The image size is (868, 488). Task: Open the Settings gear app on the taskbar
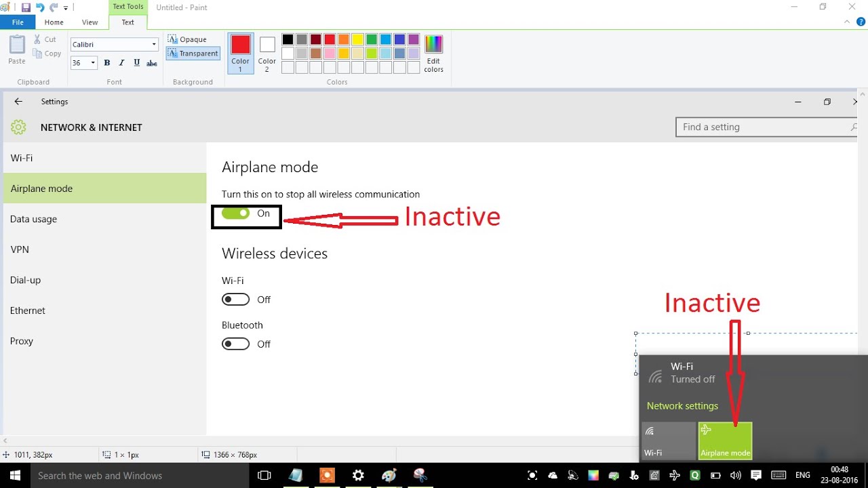358,475
